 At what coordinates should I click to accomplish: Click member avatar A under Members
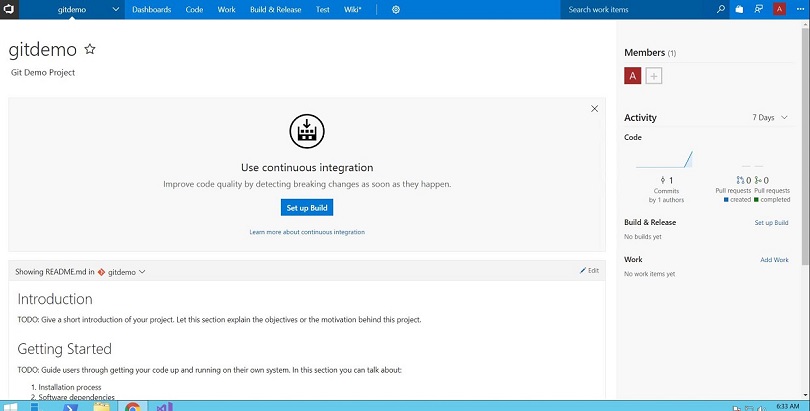pyautogui.click(x=633, y=76)
